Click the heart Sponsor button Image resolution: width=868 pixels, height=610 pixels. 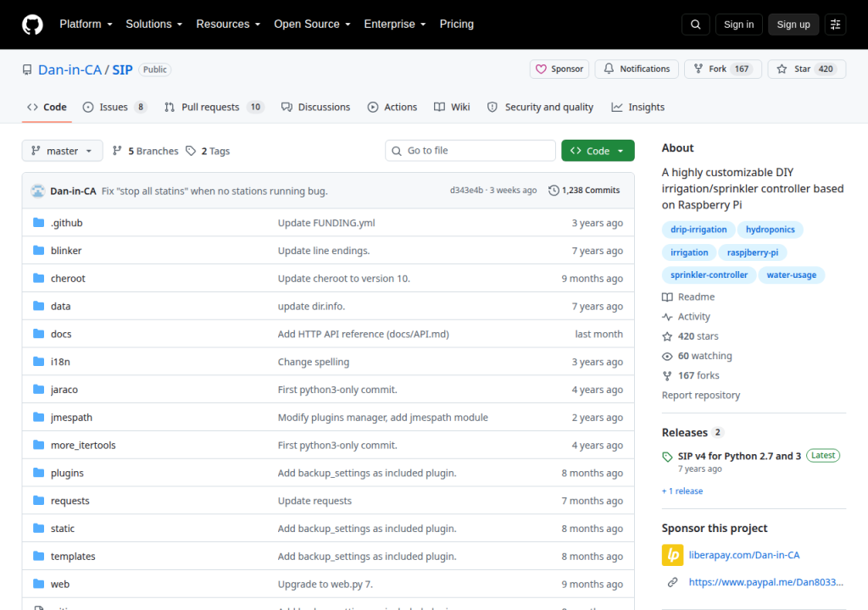(559, 69)
